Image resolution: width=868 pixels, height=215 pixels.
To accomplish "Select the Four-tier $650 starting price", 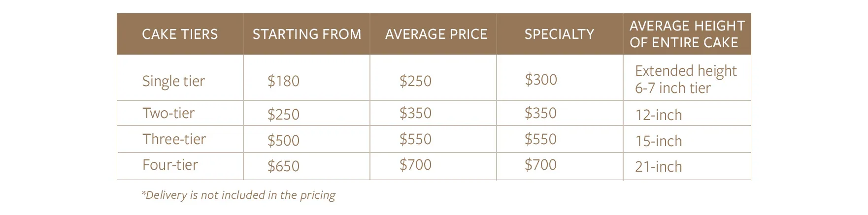I will (x=283, y=166).
